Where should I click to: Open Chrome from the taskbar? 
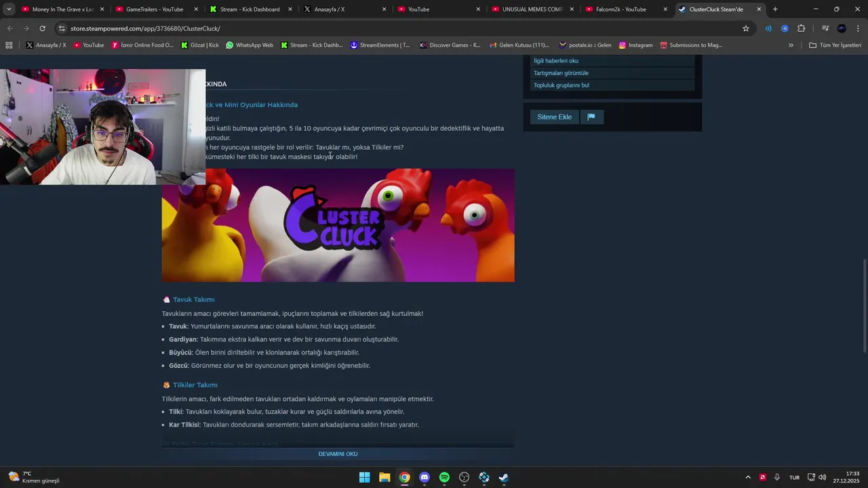pos(404,477)
